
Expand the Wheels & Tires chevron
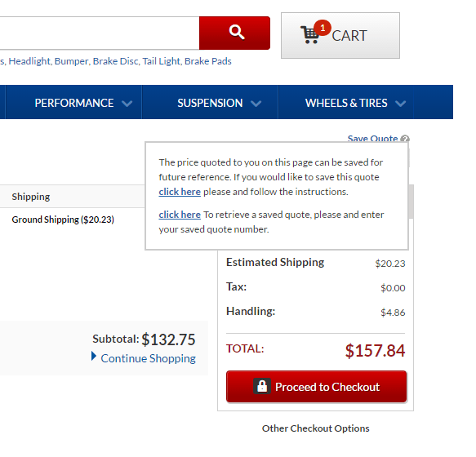point(400,104)
